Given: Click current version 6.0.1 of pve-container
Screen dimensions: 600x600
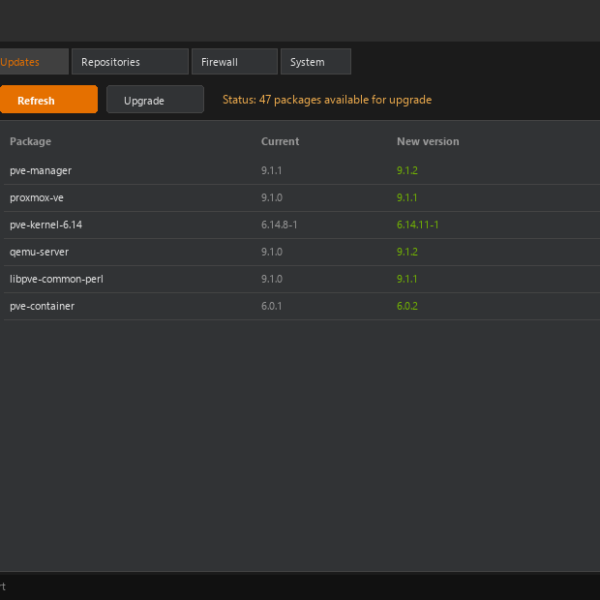Looking at the screenshot, I should tap(271, 307).
